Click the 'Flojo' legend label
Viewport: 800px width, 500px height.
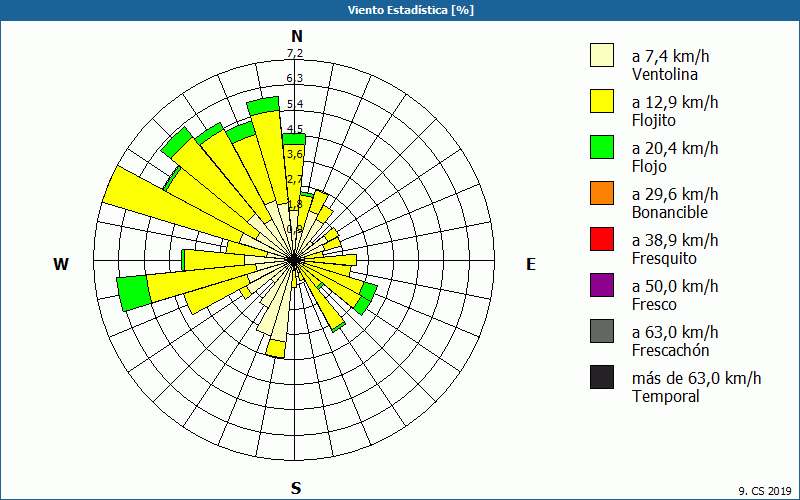(649, 166)
